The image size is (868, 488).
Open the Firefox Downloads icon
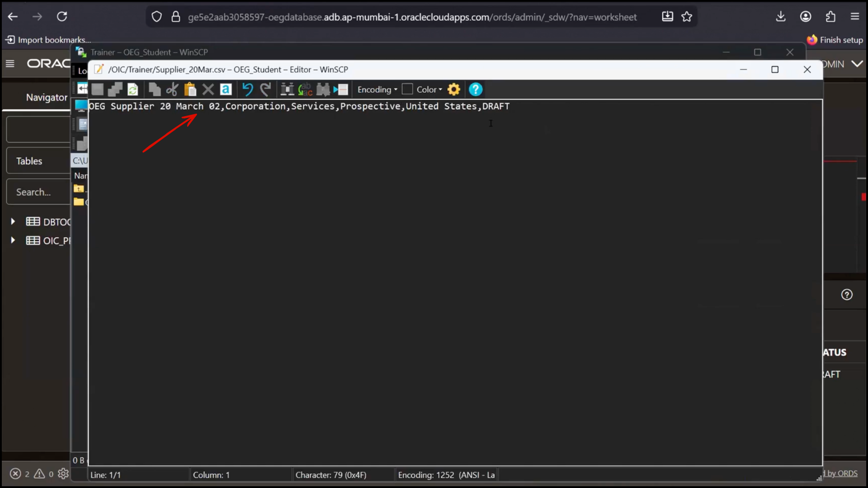[781, 17]
